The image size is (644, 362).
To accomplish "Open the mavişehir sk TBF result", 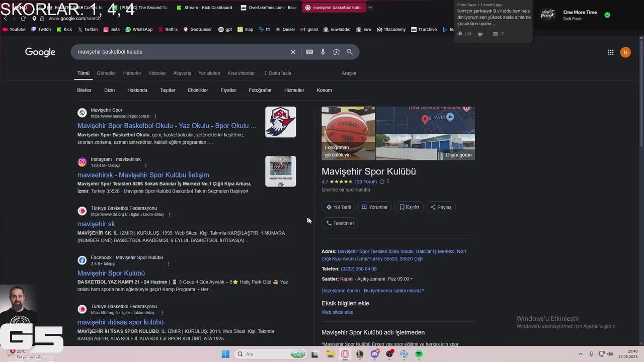I will pyautogui.click(x=96, y=224).
